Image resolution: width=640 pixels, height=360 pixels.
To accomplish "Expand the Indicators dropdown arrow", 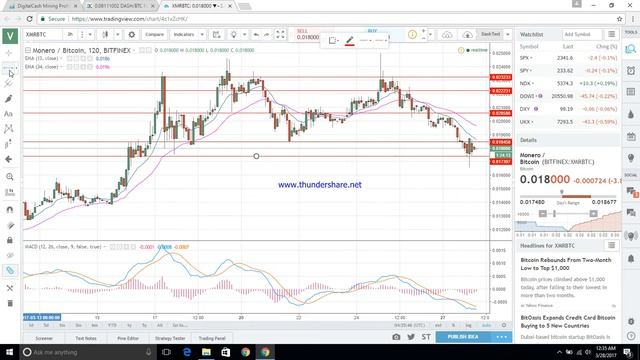I will [202, 35].
